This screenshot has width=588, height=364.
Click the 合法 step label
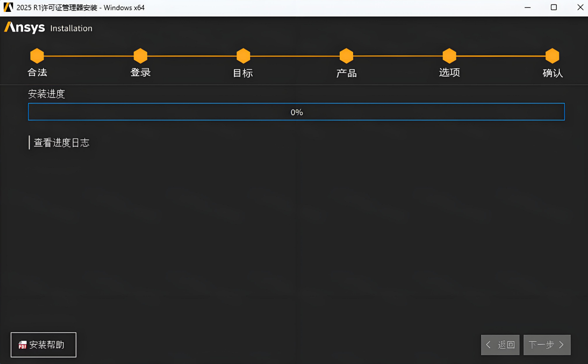tap(37, 72)
